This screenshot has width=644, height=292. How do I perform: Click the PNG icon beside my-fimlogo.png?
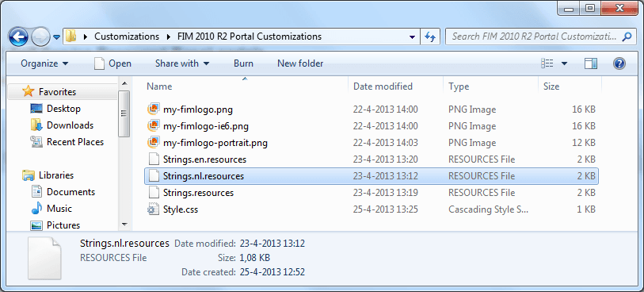pos(153,109)
